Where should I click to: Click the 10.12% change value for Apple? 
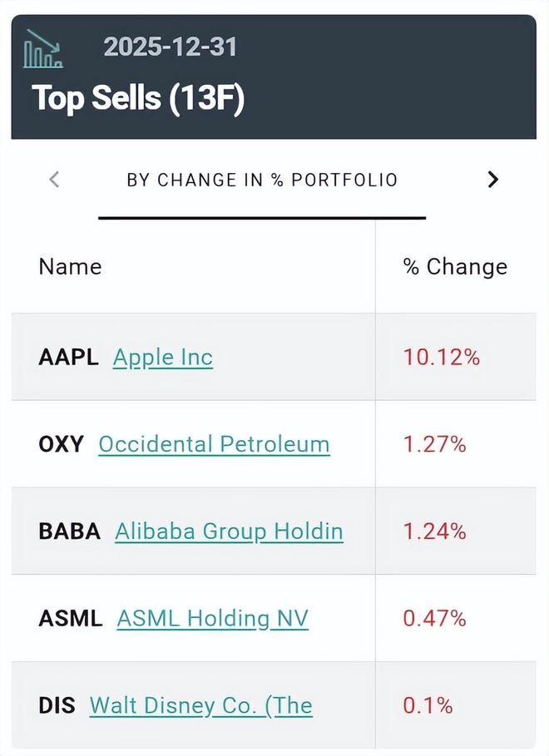(442, 358)
